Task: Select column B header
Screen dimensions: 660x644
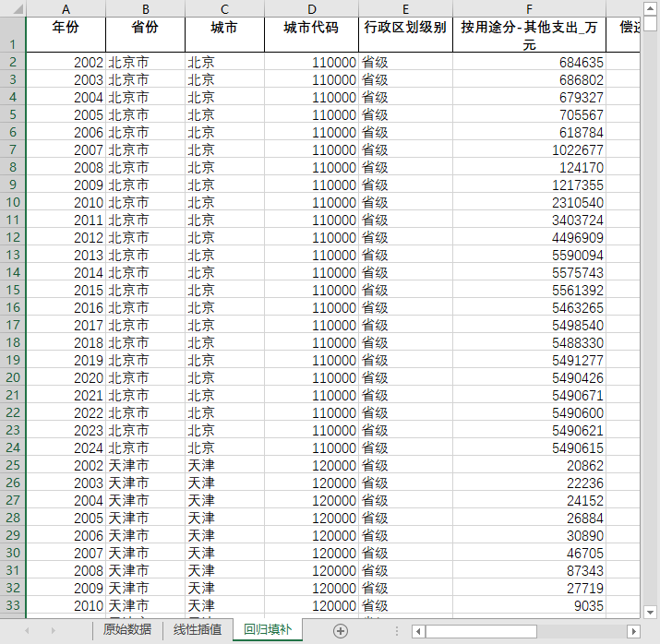Action: 145,9
